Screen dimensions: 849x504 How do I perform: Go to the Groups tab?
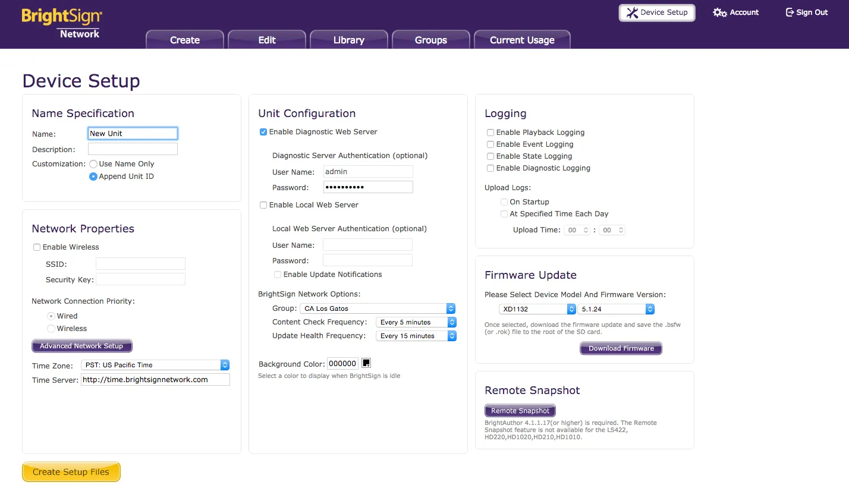click(431, 40)
